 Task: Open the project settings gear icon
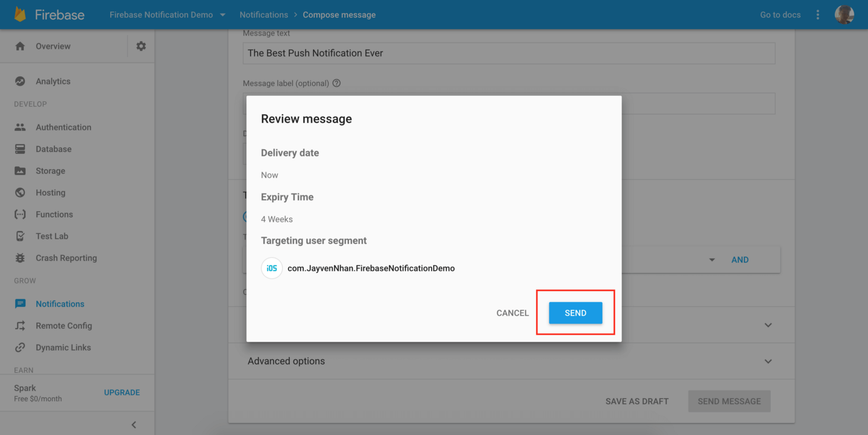141,46
